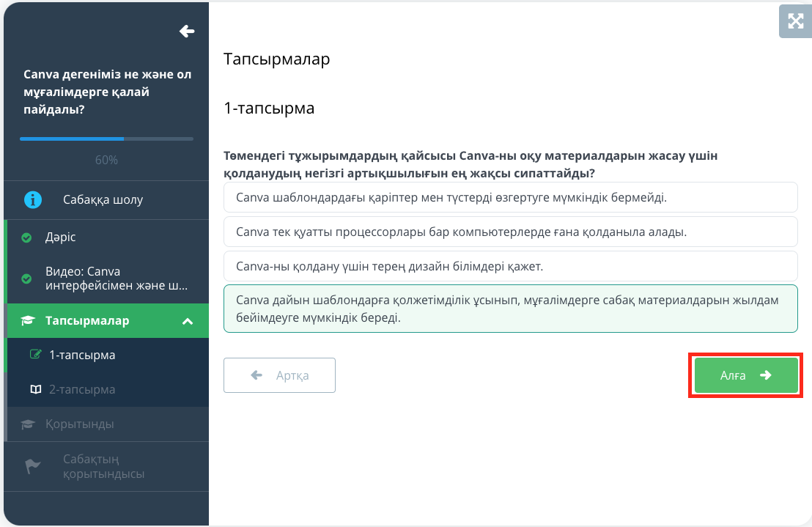Viewport: 812px width, 527px height.
Task: Click the flag icon beside Сабақтың қорытындысы
Action: [x=33, y=466]
